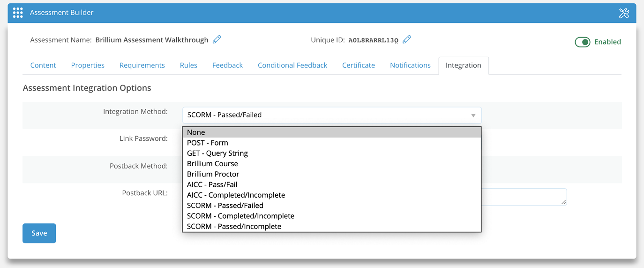This screenshot has height=268, width=644.
Task: Choose AICC - Completed/Incomplete option
Action: (x=332, y=195)
